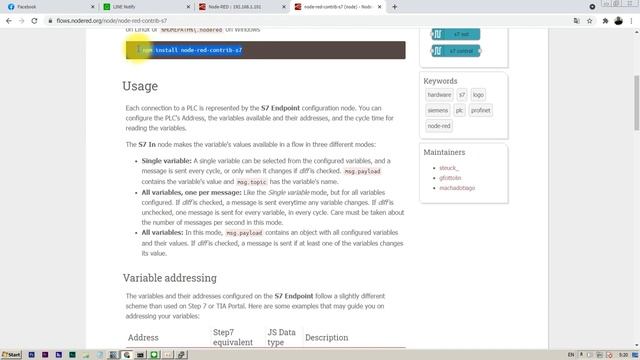
Task: Close the node-red-contrib-s7 tab
Action: (x=379, y=7)
